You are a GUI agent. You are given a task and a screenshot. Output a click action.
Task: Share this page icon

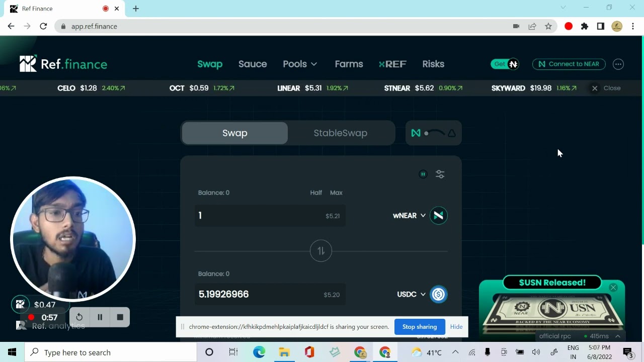point(532,26)
